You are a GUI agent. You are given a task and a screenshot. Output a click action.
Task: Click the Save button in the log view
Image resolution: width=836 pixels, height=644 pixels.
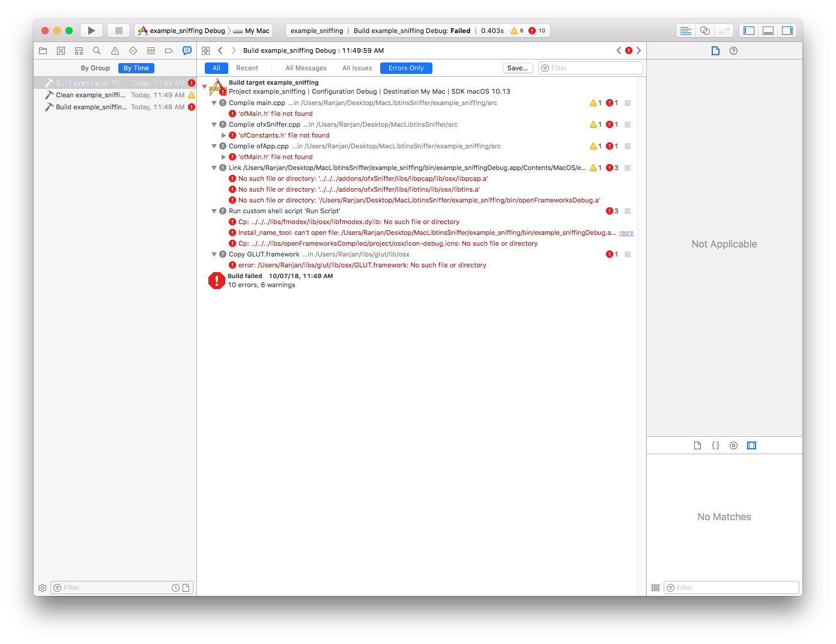coord(517,68)
